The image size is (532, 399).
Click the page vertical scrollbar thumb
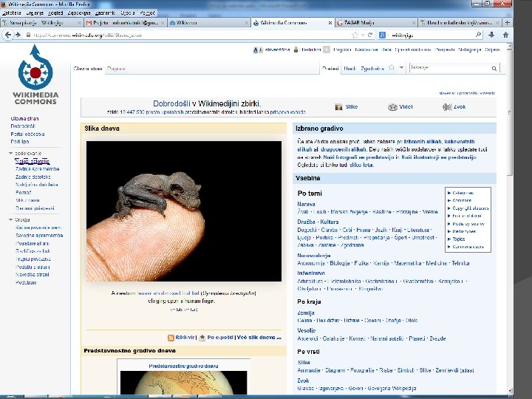[x=509, y=112]
